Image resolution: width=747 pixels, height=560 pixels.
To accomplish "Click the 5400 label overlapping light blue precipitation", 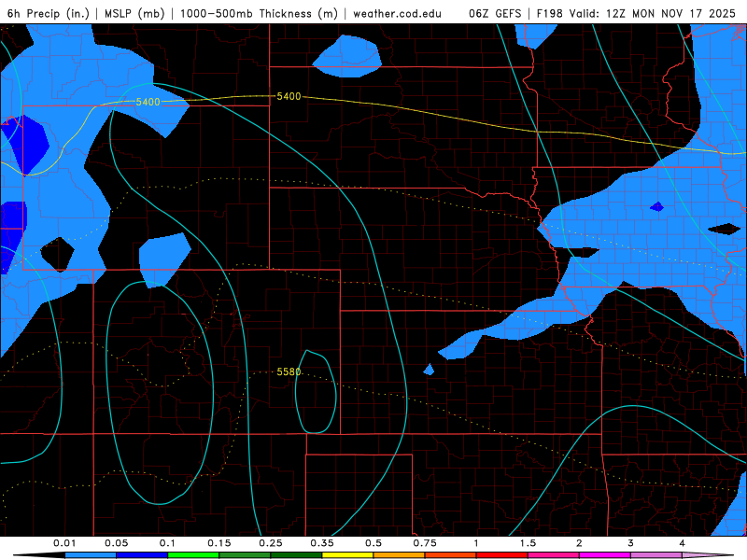I will coord(148,102).
